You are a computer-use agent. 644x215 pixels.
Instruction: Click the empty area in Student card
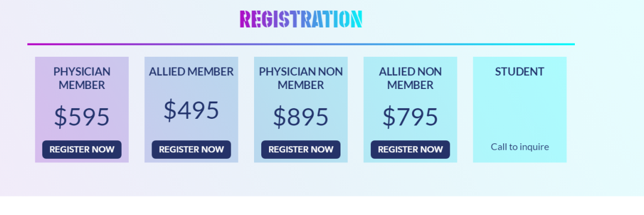519,109
